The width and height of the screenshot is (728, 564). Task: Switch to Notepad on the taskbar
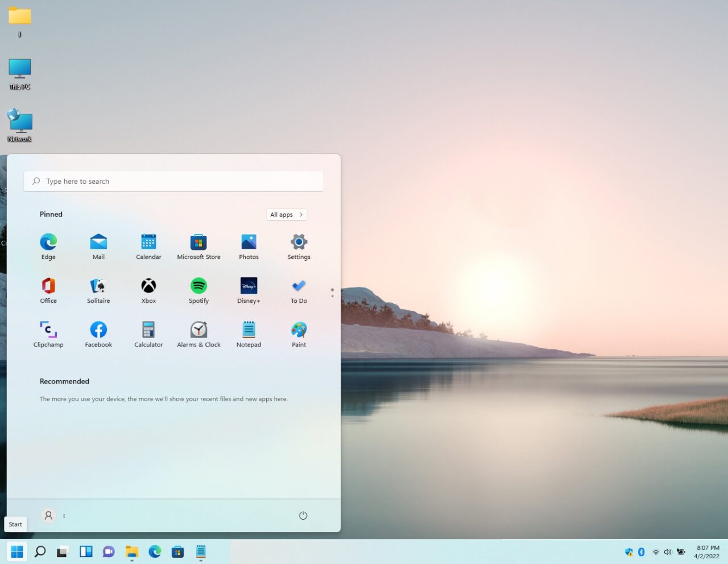tap(201, 551)
